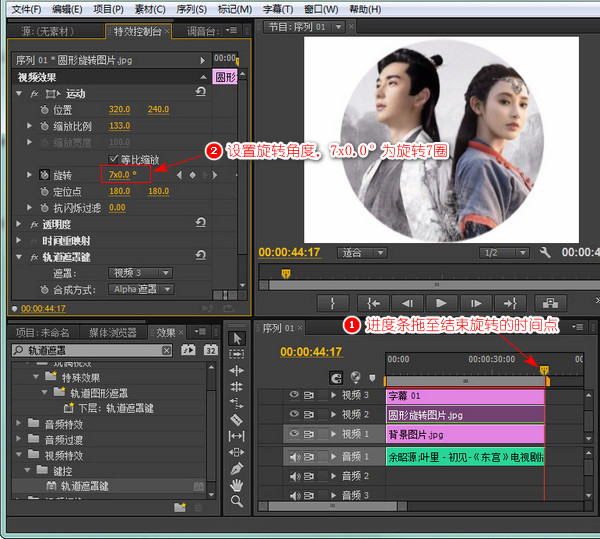Select the Slide tool
Viewport: 600px width, 539px height.
237,452
